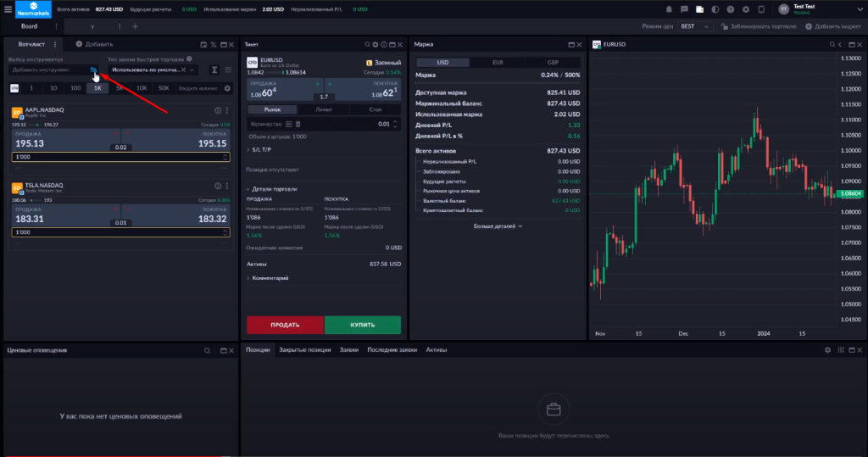Open Тикет panel settings gear
This screenshot has height=457, width=868.
click(376, 44)
